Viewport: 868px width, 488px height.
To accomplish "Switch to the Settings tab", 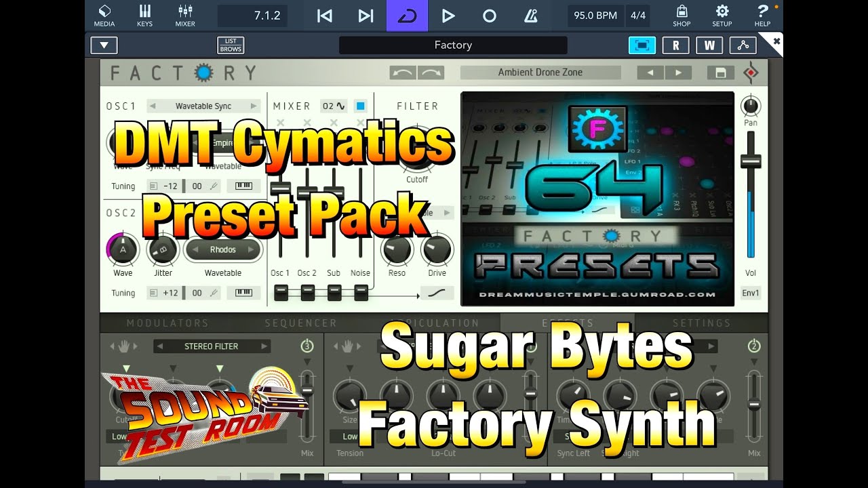I will click(x=701, y=323).
